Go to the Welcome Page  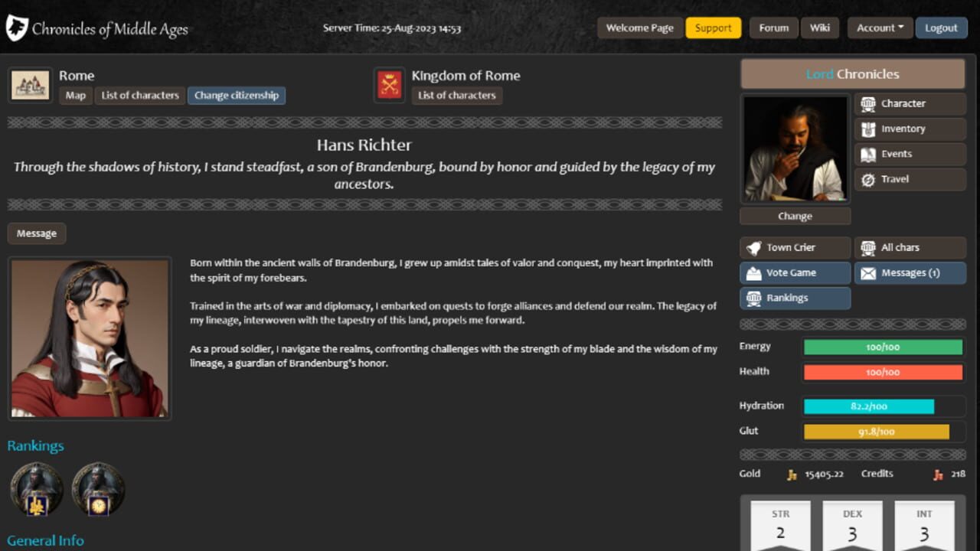(x=639, y=28)
